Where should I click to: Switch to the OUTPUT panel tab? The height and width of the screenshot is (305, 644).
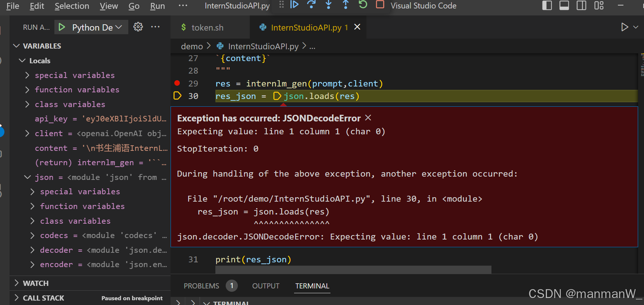pyautogui.click(x=266, y=286)
